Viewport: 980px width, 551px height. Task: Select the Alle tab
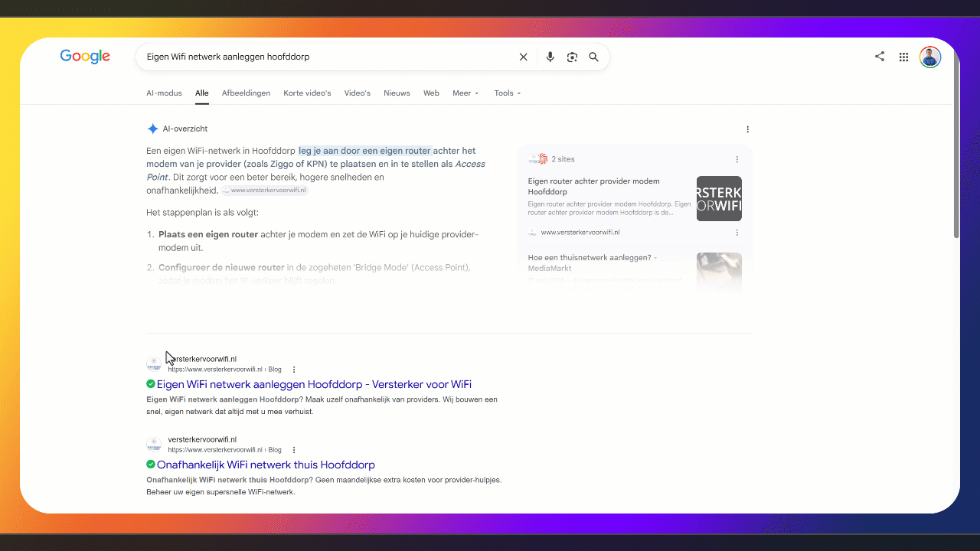(x=201, y=93)
